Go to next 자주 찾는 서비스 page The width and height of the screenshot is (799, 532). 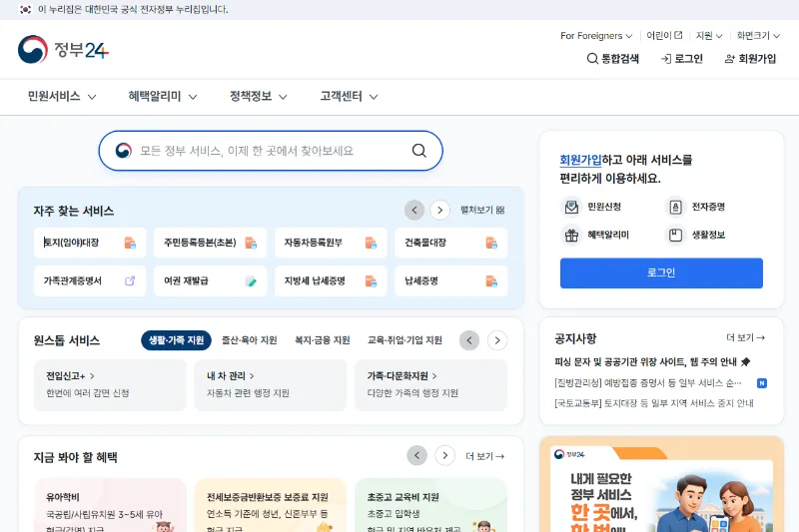click(x=439, y=210)
